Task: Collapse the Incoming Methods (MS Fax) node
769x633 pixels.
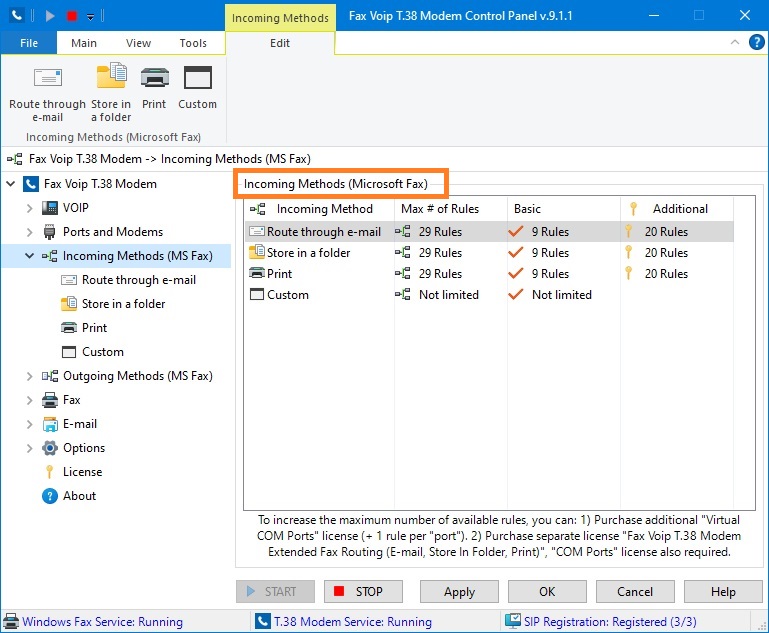Action: point(29,255)
